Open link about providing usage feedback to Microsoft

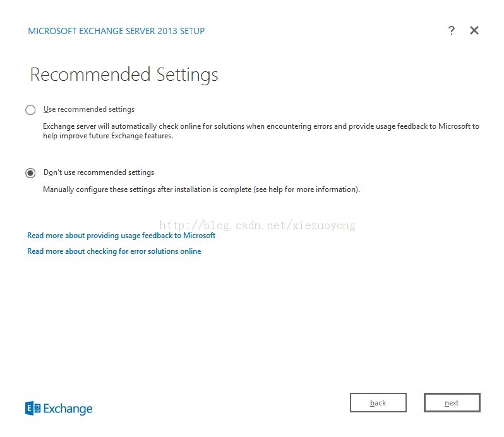(121, 236)
